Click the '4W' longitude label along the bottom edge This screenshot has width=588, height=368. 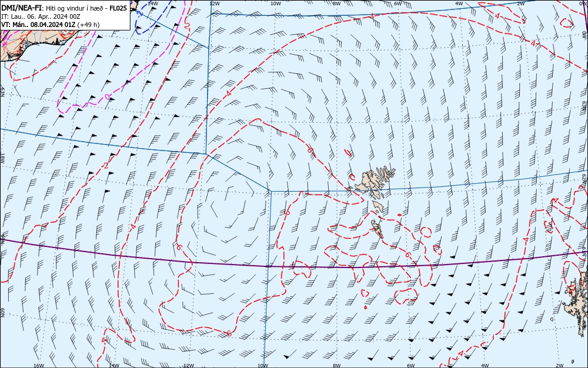point(485,366)
